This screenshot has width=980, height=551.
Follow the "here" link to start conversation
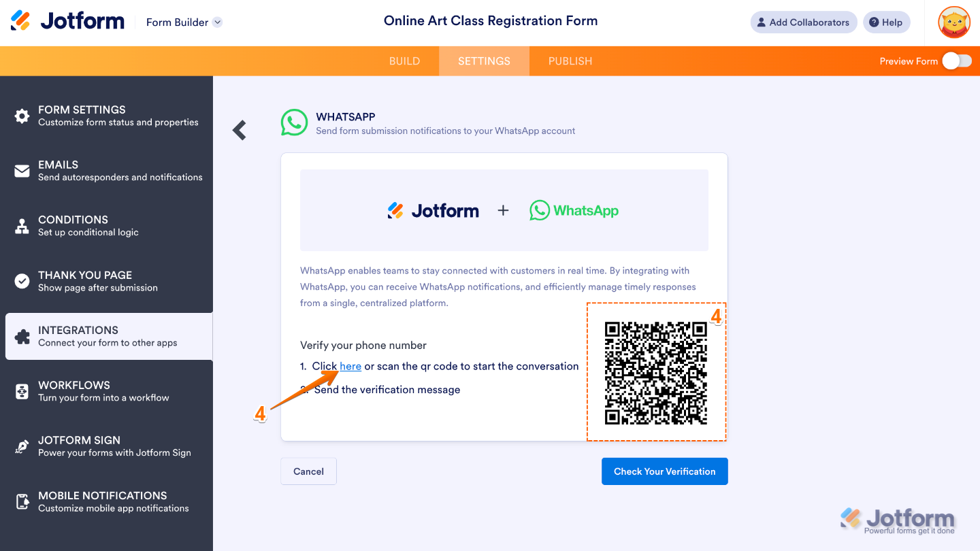point(350,366)
